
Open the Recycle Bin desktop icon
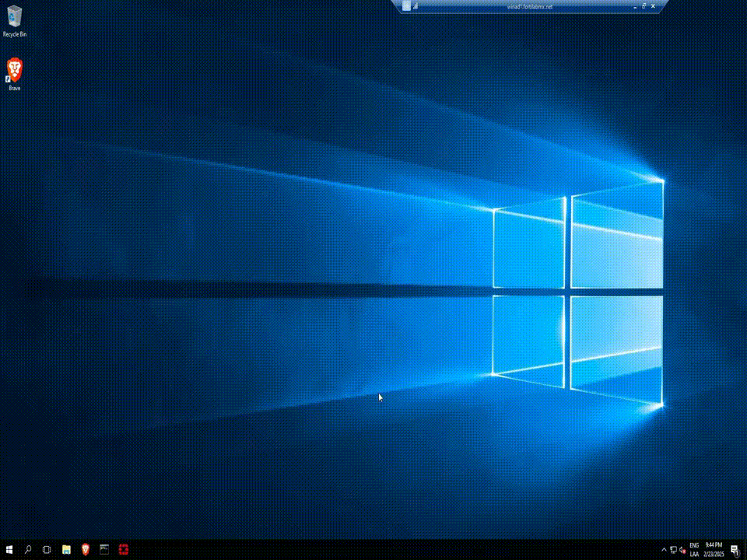[14, 22]
